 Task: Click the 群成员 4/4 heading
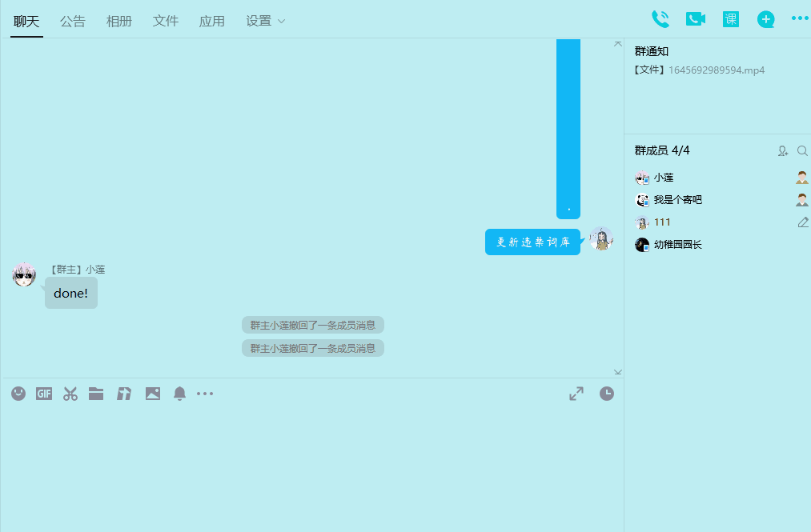662,150
